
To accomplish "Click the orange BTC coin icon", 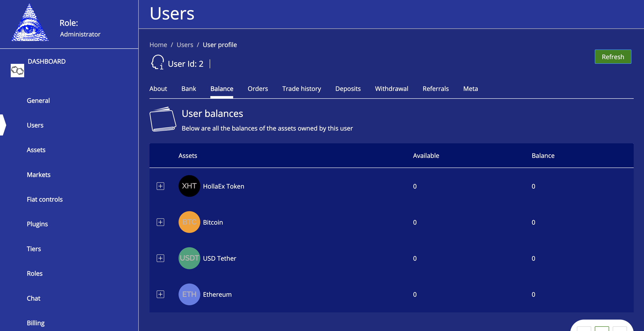I will tap(189, 222).
